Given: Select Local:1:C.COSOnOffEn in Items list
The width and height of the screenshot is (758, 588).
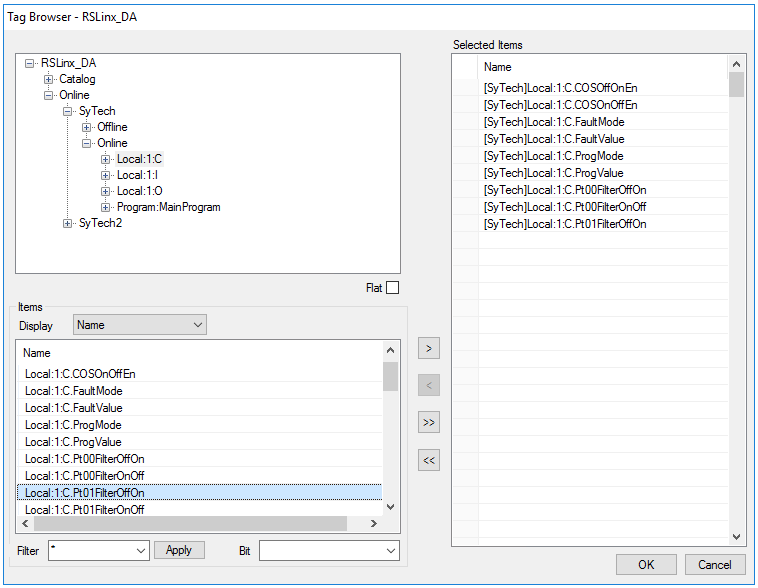Looking at the screenshot, I should pyautogui.click(x=200, y=374).
